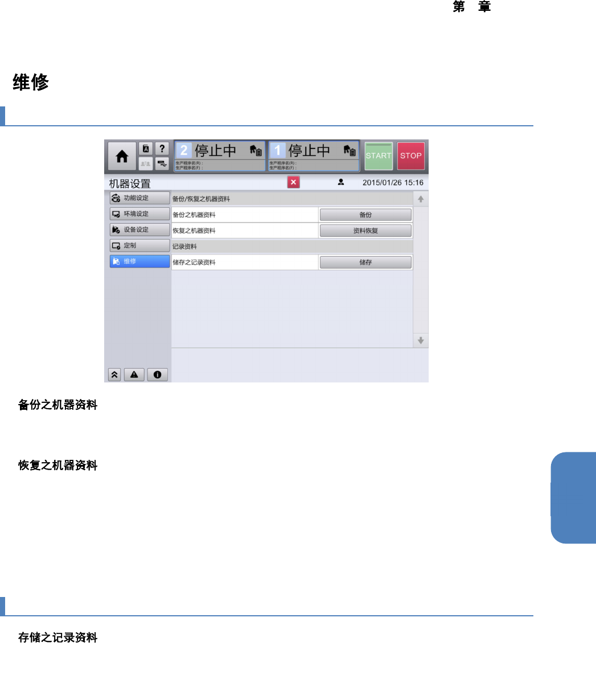Click the date and time 2015/01/26 15:16
Image resolution: width=596 pixels, height=700 pixels.
pyautogui.click(x=393, y=183)
